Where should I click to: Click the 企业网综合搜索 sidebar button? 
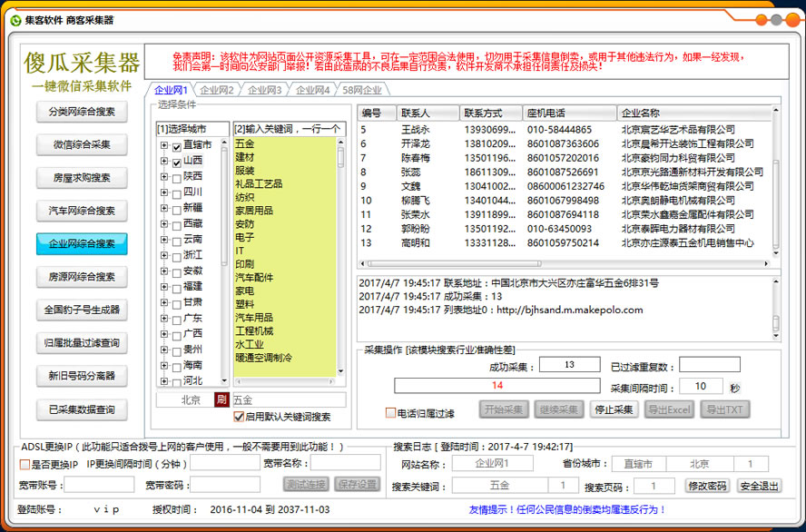click(82, 243)
